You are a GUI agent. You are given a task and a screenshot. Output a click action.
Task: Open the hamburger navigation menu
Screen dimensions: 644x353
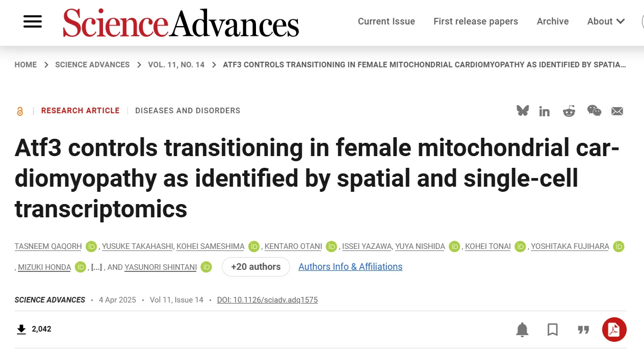pyautogui.click(x=33, y=21)
